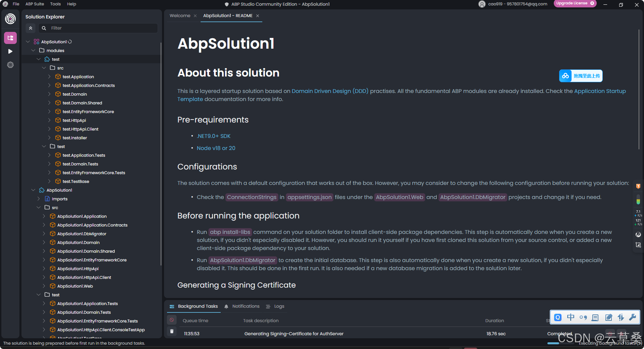Open the Solution Runner play icon
This screenshot has height=349, width=644.
(10, 51)
